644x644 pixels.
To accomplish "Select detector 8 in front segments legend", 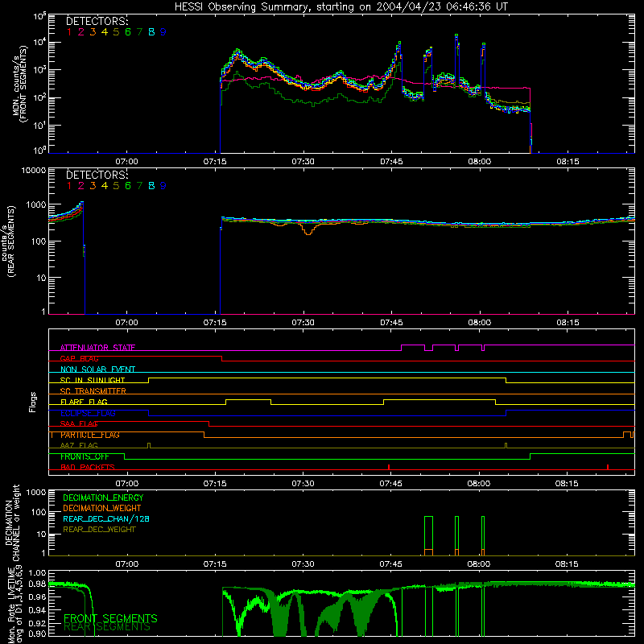I will 151,31.
